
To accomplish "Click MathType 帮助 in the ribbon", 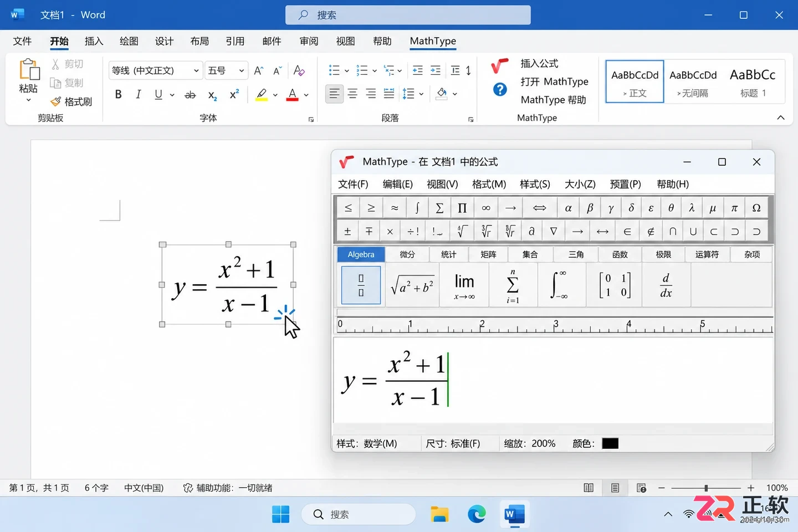I will (x=553, y=100).
